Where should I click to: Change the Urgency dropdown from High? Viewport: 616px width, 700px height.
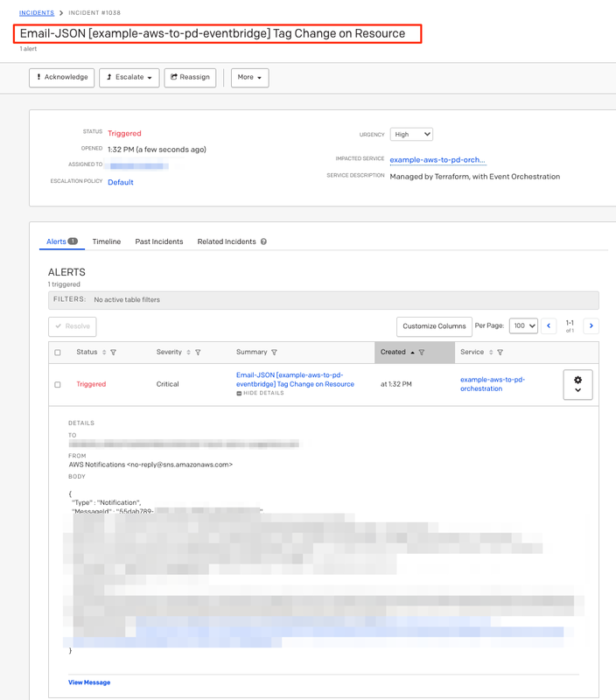point(411,135)
